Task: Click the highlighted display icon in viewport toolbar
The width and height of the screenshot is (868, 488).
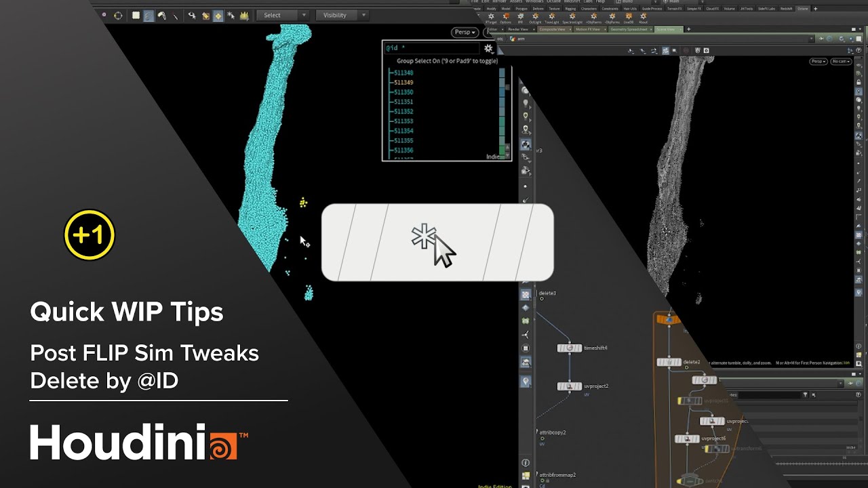Action: 666,50
